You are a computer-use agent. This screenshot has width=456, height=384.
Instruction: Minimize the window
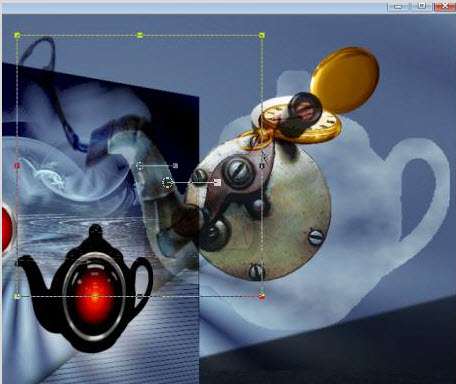398,6
